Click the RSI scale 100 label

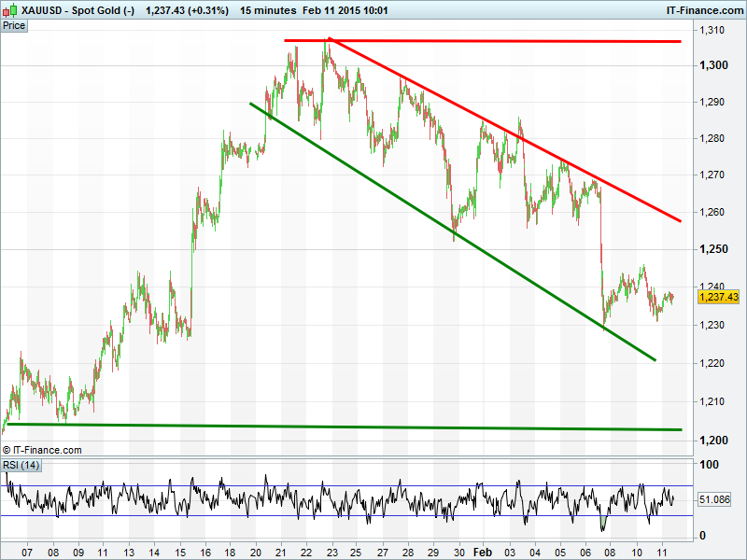[710, 465]
